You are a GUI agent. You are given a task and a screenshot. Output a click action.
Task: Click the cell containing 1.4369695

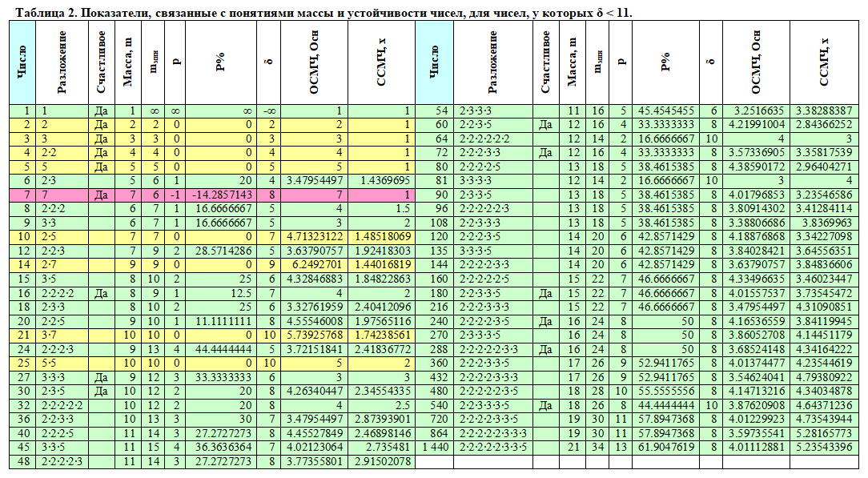[381, 181]
